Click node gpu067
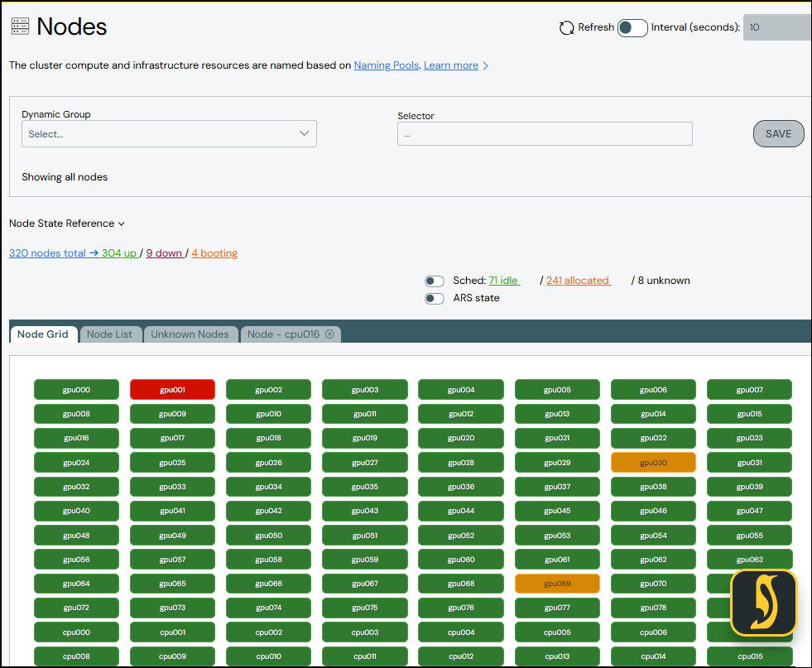 point(365,584)
